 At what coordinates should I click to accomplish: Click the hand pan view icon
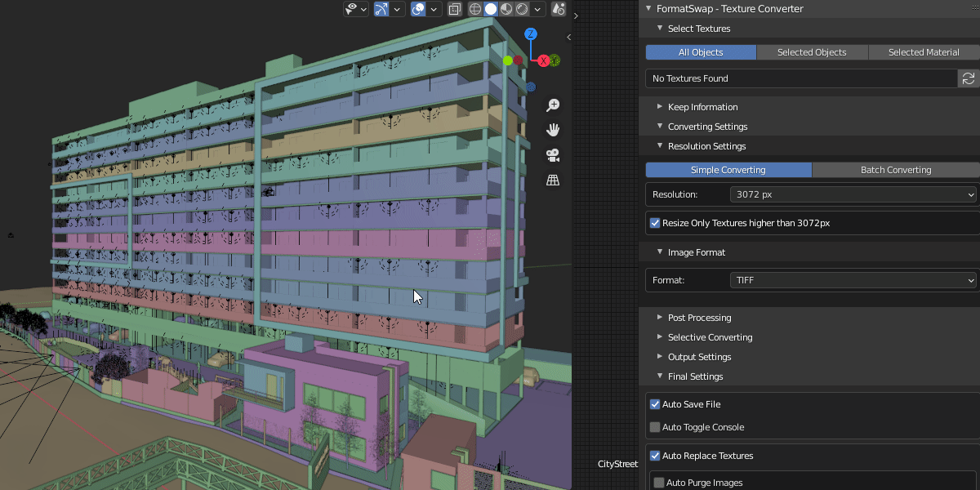point(553,130)
